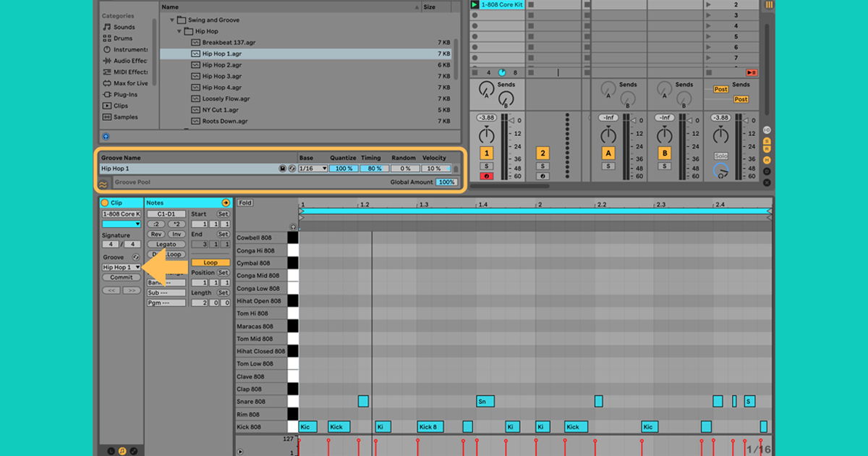Click the Legato button

pos(166,245)
